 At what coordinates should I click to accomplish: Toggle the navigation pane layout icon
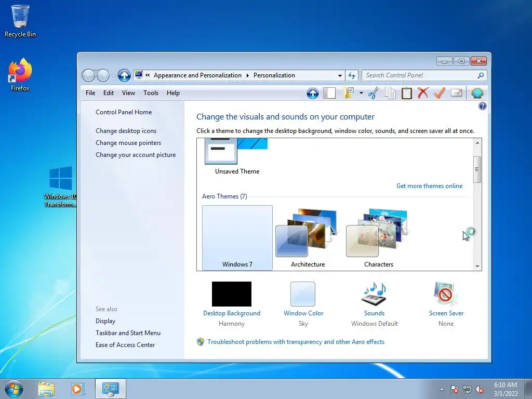point(329,93)
